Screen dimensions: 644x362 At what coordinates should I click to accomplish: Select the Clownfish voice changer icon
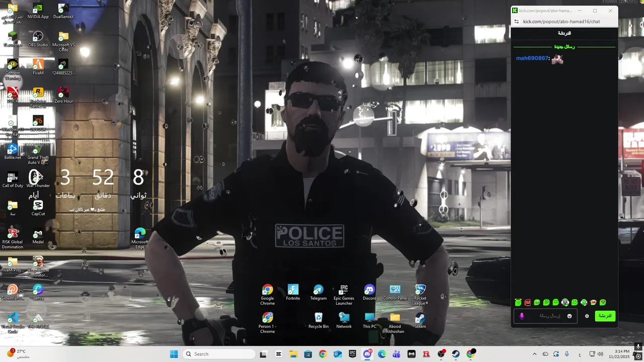[x=13, y=293]
